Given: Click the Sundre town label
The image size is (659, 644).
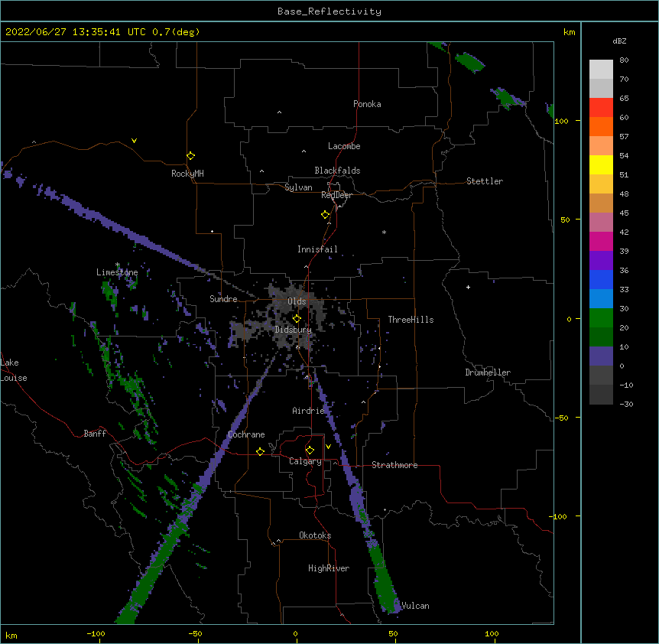Looking at the screenshot, I should (x=223, y=299).
